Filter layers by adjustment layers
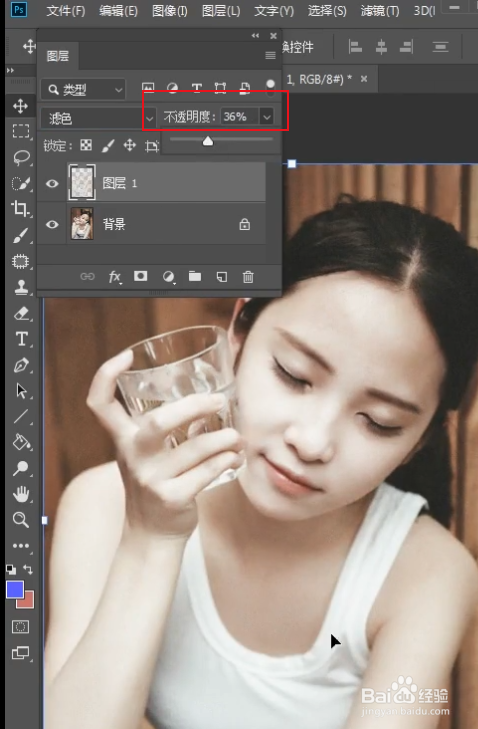The width and height of the screenshot is (478, 729). click(x=173, y=88)
